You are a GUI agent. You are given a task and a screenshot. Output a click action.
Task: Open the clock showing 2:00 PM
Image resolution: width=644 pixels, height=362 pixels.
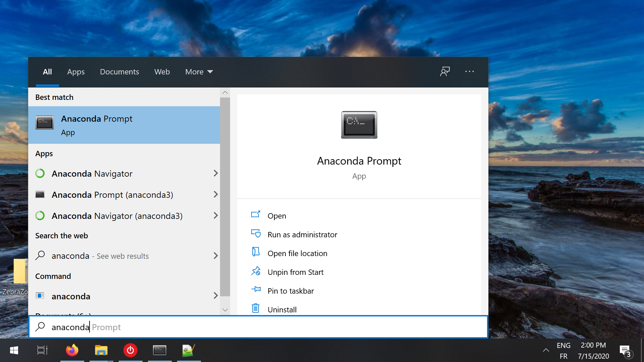click(593, 351)
